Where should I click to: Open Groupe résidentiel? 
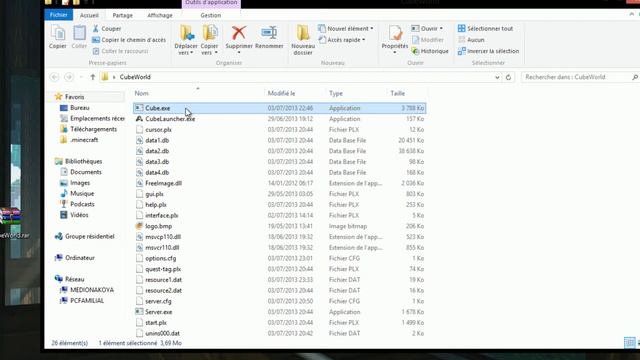[89, 236]
